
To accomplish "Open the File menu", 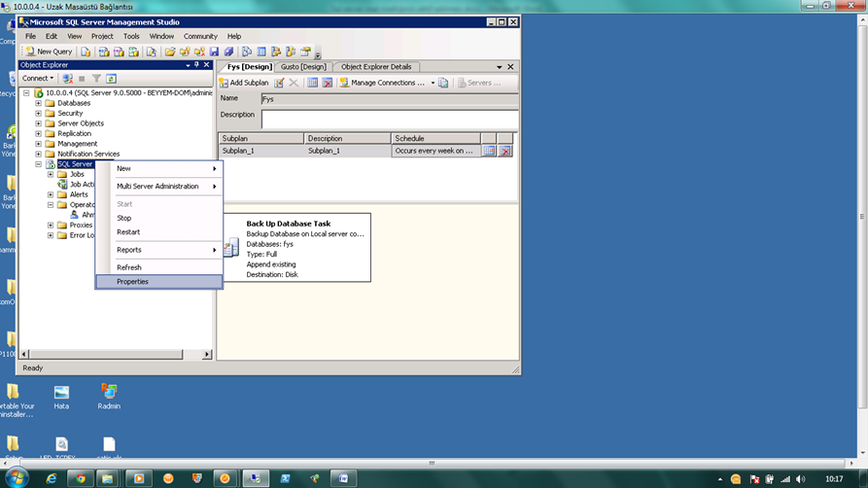I will [x=30, y=36].
